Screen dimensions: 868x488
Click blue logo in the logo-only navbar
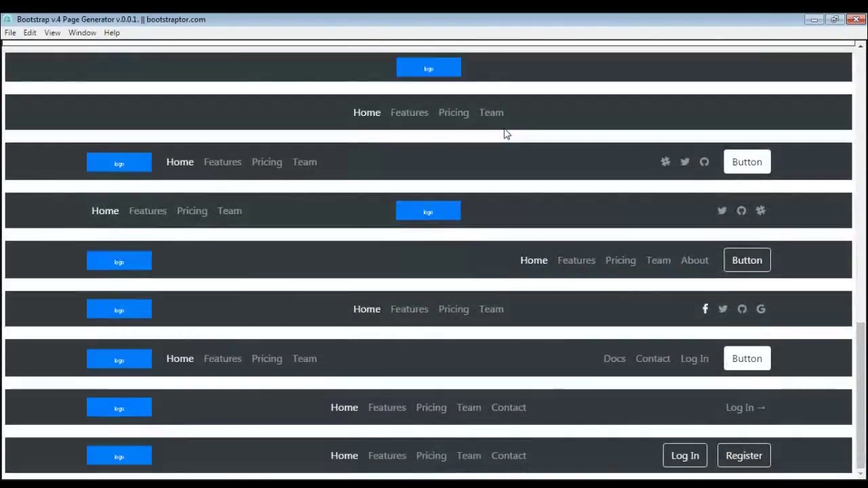[x=429, y=67]
